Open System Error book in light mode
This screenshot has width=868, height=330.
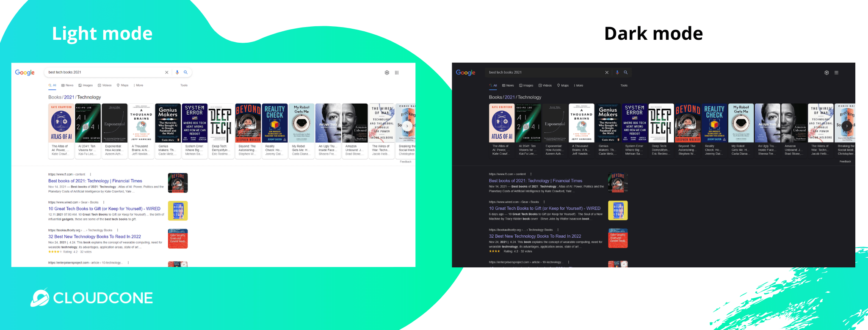(x=195, y=130)
